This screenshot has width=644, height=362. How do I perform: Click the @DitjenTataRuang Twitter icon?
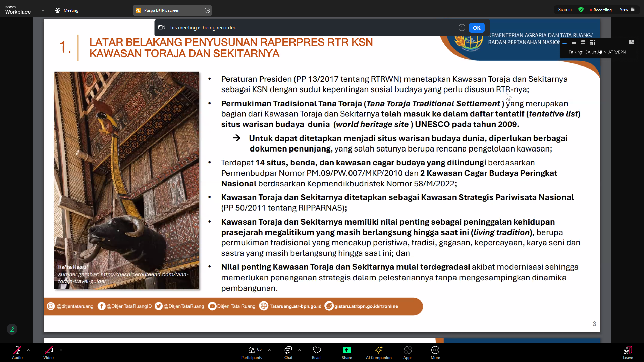point(159,306)
